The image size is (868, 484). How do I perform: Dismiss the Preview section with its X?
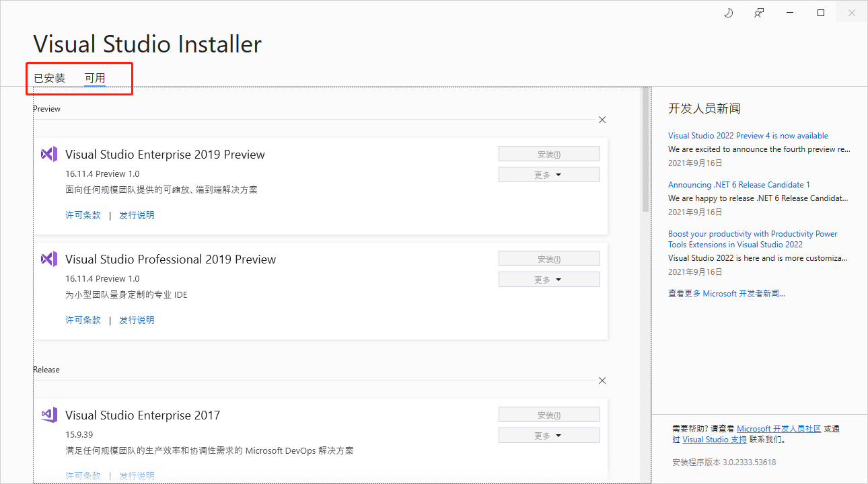click(602, 120)
